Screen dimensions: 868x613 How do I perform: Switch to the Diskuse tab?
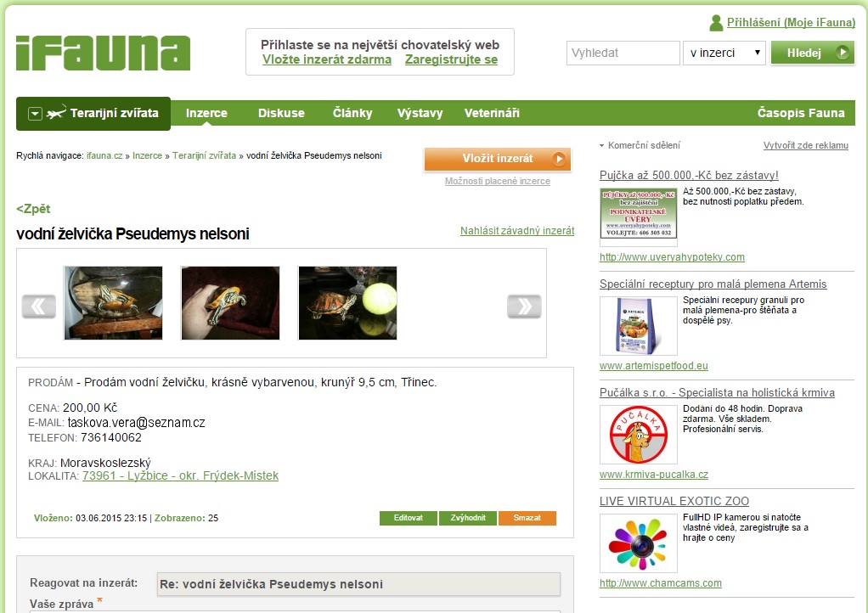point(281,113)
